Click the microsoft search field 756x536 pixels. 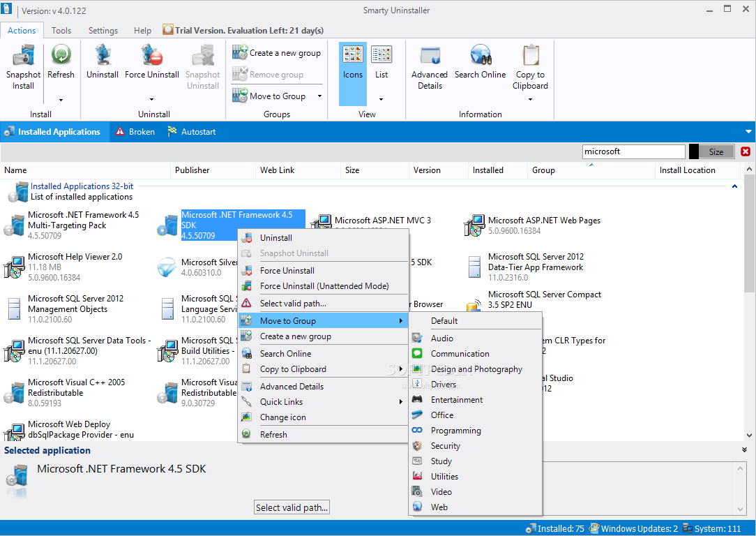[x=633, y=151]
